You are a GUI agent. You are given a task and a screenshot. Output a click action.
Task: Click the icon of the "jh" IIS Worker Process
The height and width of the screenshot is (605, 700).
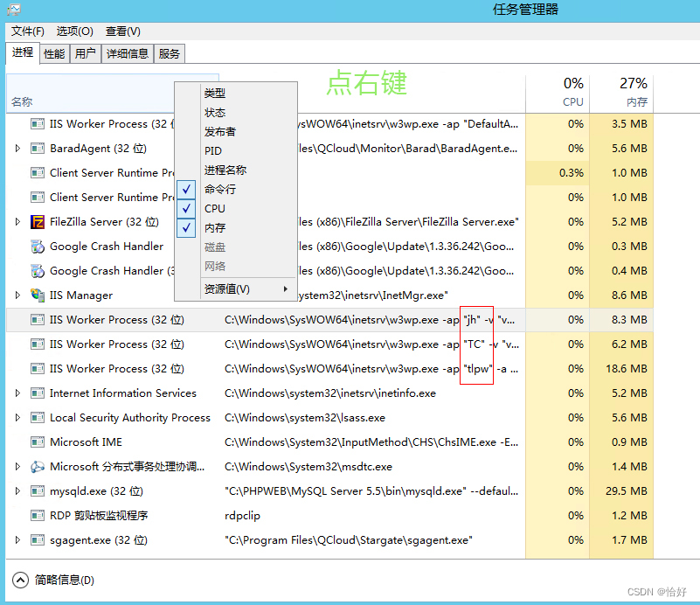pos(38,320)
